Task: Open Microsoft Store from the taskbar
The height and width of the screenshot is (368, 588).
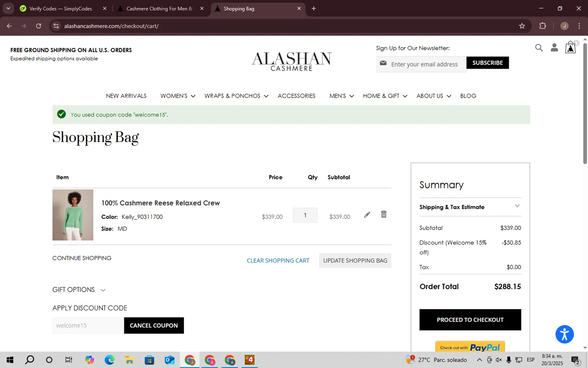Action: [x=149, y=360]
